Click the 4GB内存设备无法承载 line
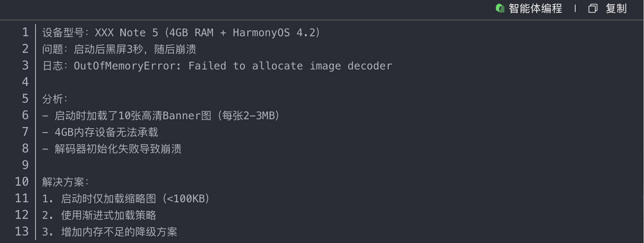The image size is (644, 243). pyautogui.click(x=106, y=132)
